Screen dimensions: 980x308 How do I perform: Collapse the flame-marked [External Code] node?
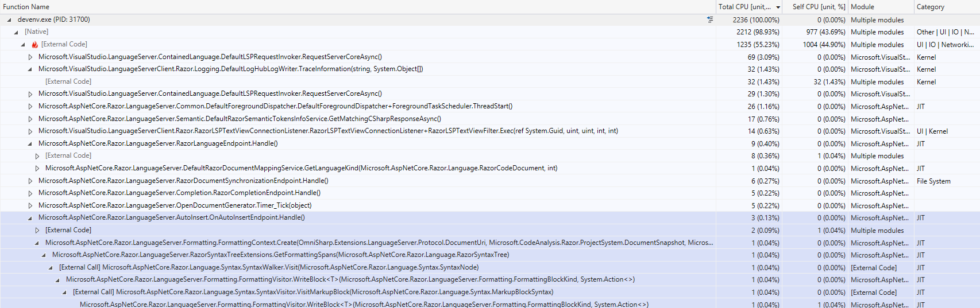click(x=23, y=44)
